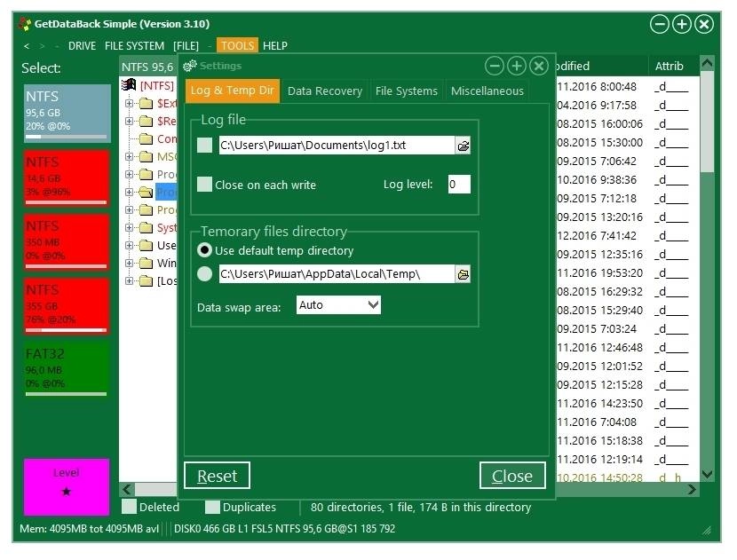Toggle Close on each write checkbox

204,185
